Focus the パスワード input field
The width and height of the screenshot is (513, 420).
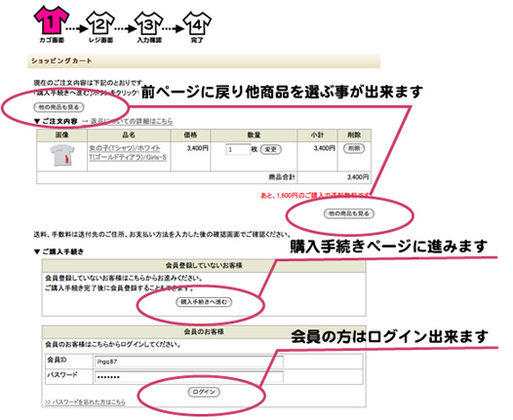click(x=189, y=376)
